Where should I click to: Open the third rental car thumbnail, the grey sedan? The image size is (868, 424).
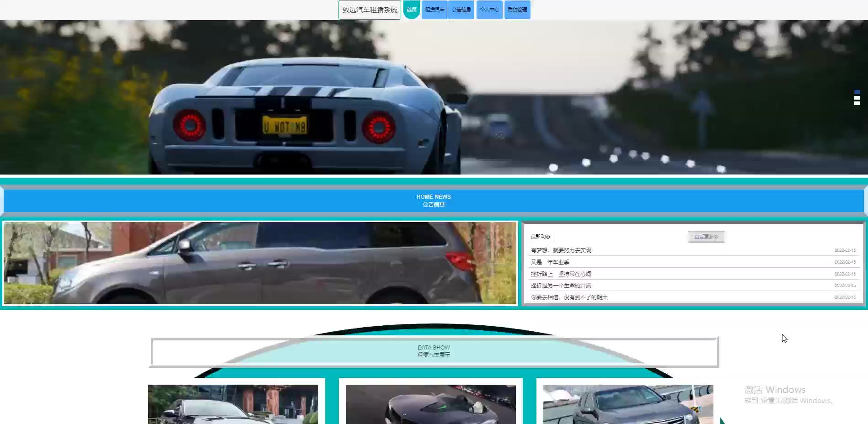tap(628, 404)
